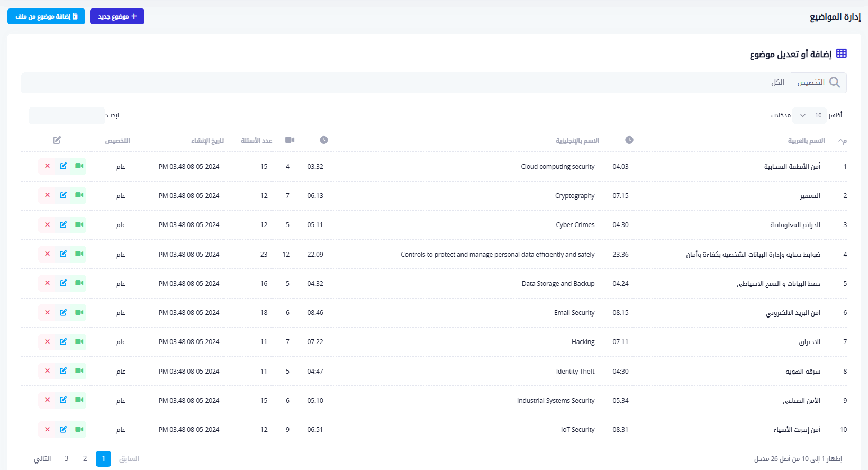Edit the Cloud computing security topic

coord(63,166)
